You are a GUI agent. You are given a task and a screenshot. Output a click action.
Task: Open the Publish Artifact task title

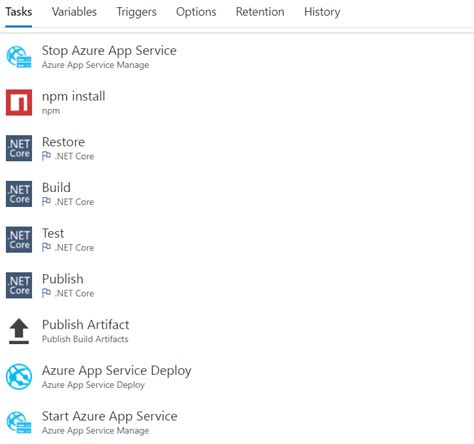86,324
